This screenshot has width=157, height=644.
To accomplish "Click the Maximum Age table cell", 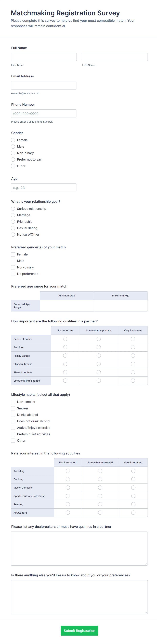I will click(121, 306).
